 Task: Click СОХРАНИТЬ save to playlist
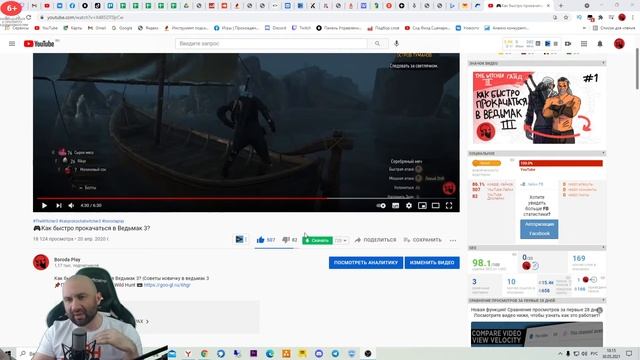[422, 240]
